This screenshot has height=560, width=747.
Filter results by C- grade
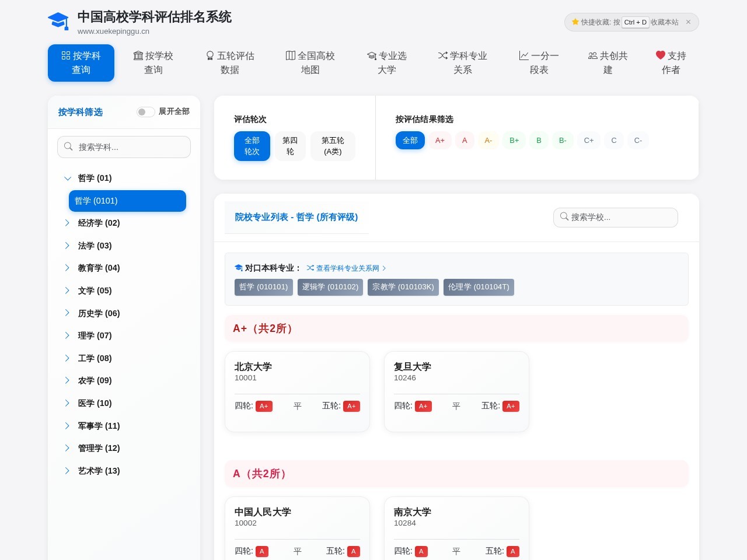coord(638,141)
